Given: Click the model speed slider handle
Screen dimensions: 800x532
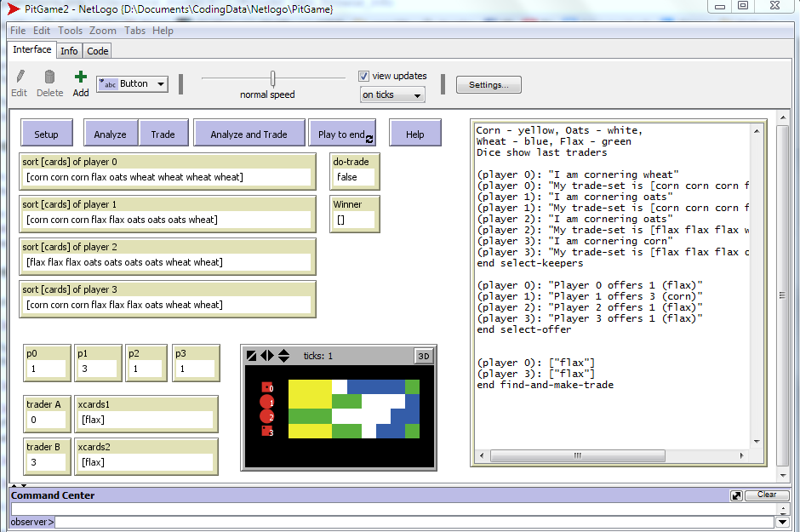Looking at the screenshot, I should (272, 78).
